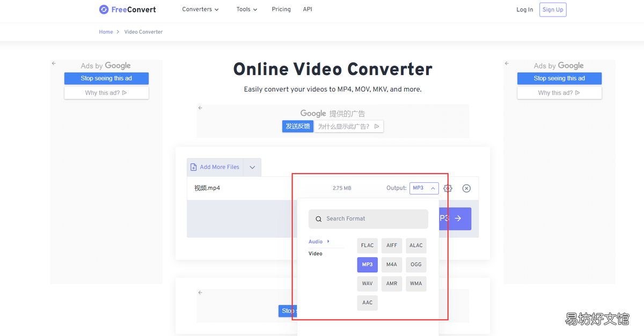
Task: Click the search magnifier icon
Action: [x=319, y=219]
